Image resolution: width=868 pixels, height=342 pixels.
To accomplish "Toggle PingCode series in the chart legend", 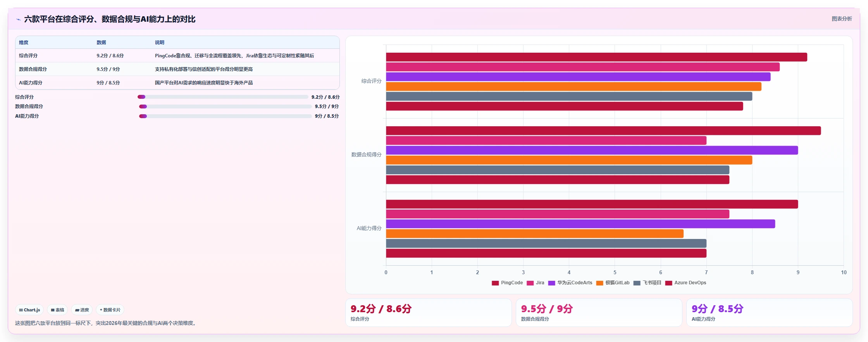I will [x=507, y=283].
